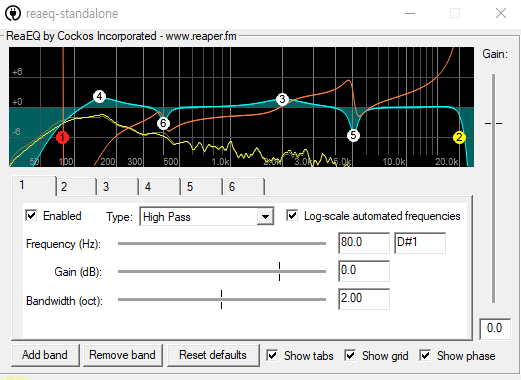Screen dimensions: 521x380
Task: Click the Bandwidth (oct) slider handle
Action: pyautogui.click(x=221, y=299)
